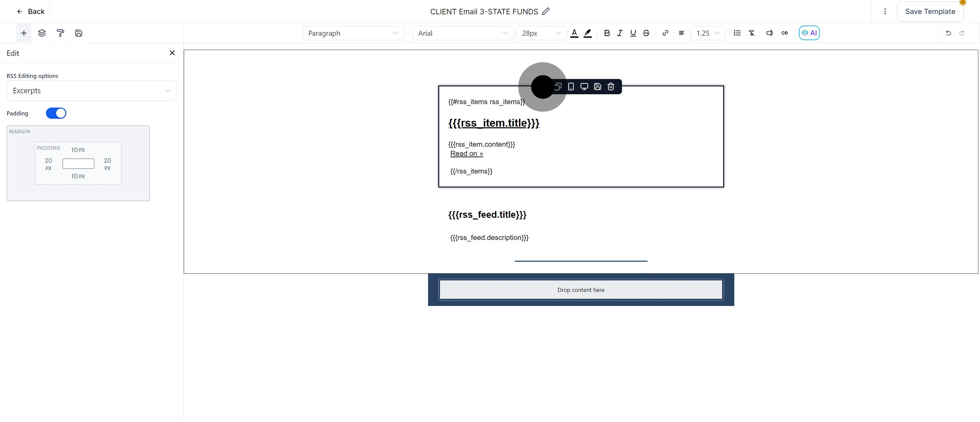Image resolution: width=980 pixels, height=422 pixels.
Task: Open the text color picker
Action: (574, 33)
